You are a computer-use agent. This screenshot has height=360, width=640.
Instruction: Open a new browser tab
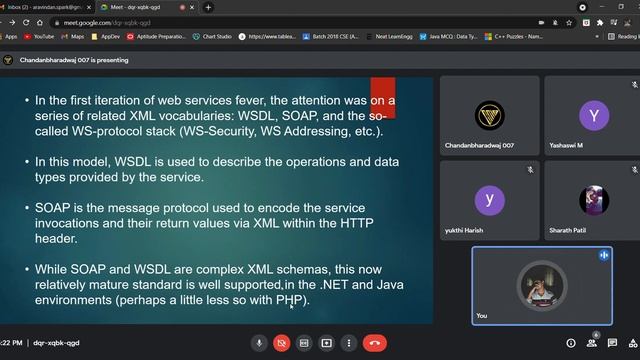pos(208,7)
